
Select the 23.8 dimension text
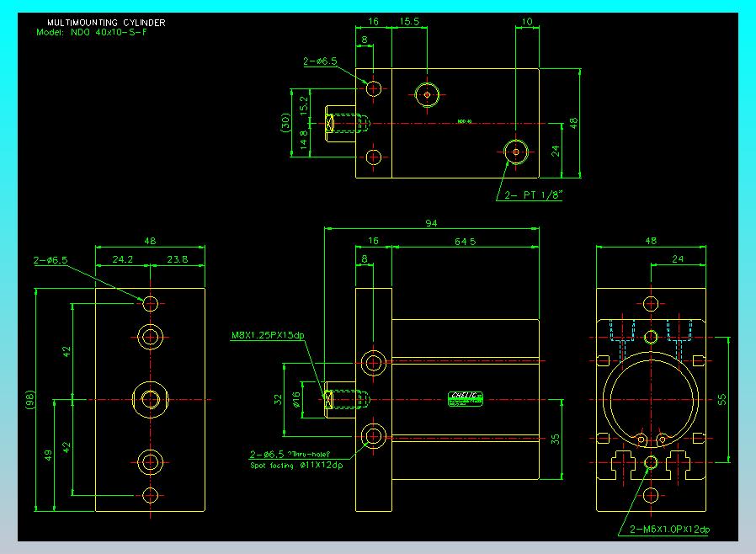178,260
